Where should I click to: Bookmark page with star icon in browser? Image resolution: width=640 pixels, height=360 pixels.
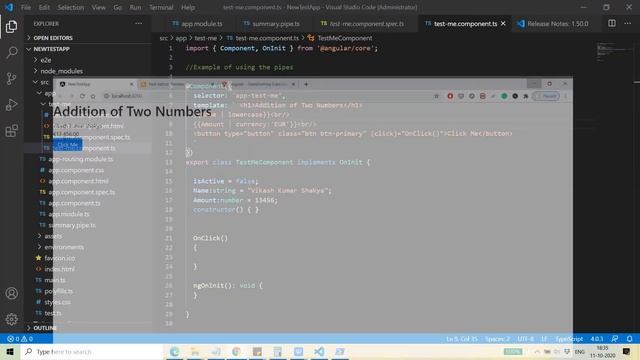[x=436, y=96]
